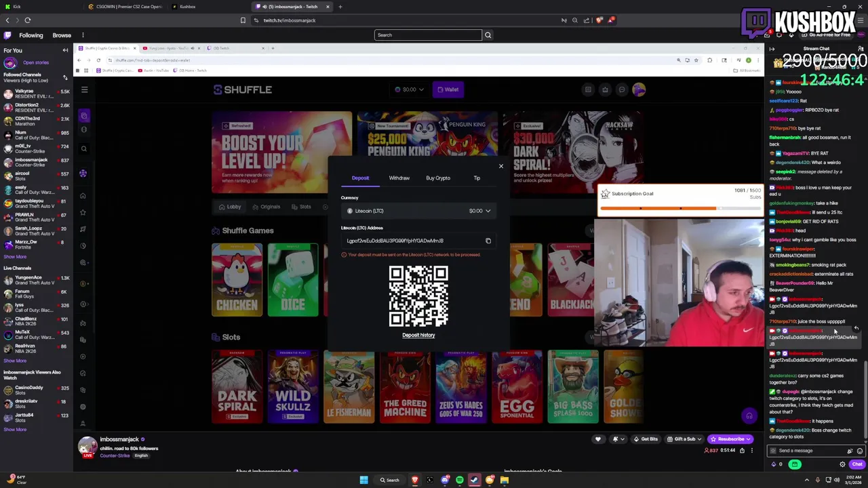
Task: Select the Deposit tab in wallet
Action: point(360,178)
